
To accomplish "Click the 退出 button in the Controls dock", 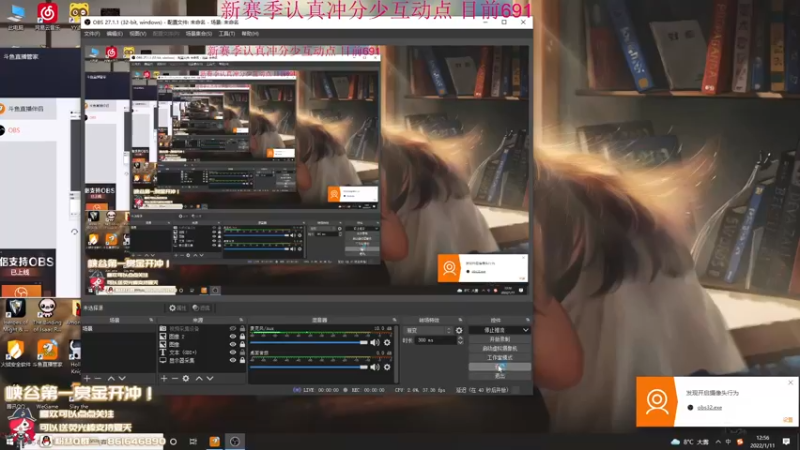I will [499, 376].
